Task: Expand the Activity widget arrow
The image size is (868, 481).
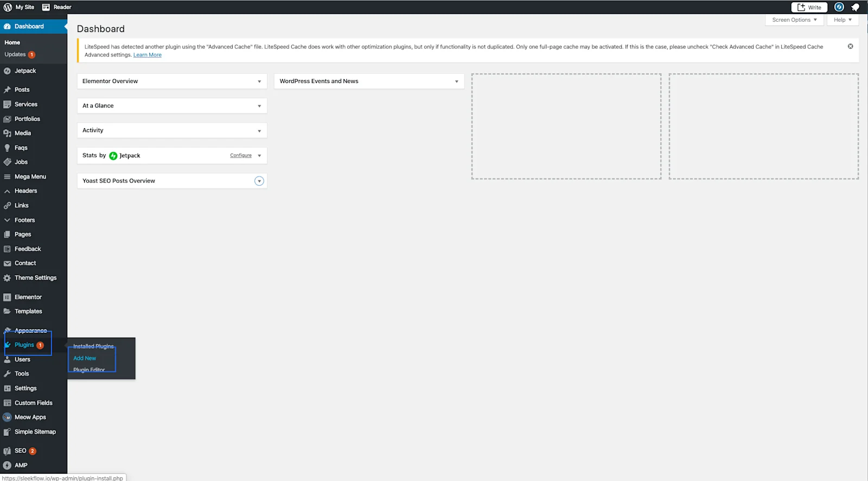Action: click(259, 131)
